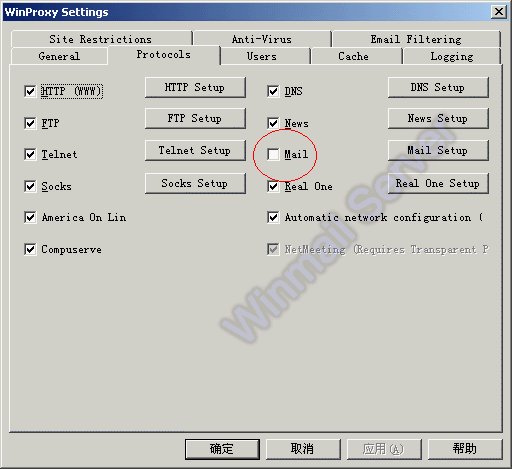Click the HTTP Setup button
The image size is (512, 469).
pos(195,87)
